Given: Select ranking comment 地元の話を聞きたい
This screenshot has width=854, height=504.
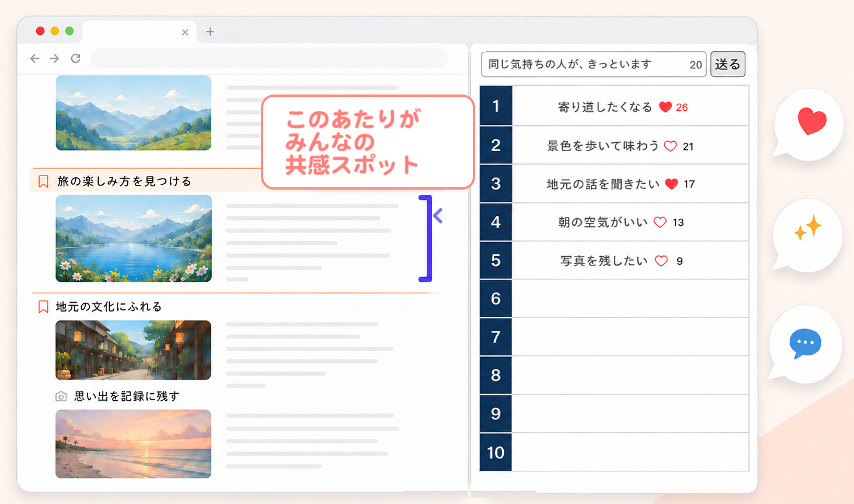Looking at the screenshot, I should pyautogui.click(x=603, y=184).
